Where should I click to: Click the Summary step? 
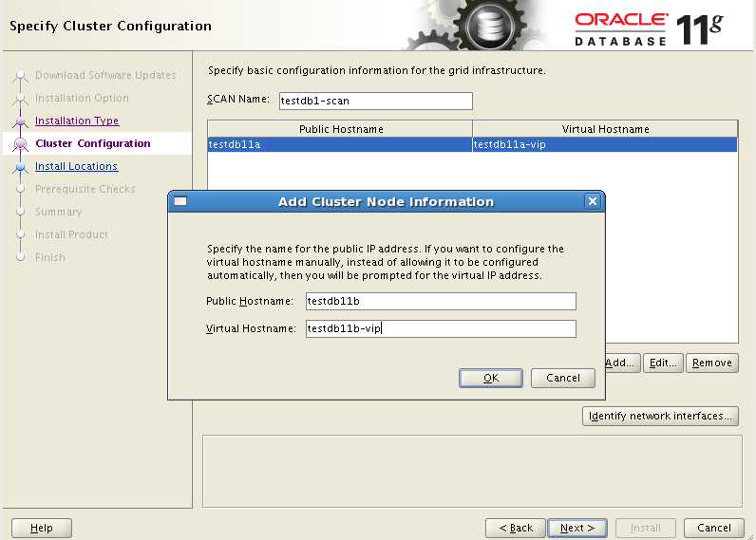[58, 212]
